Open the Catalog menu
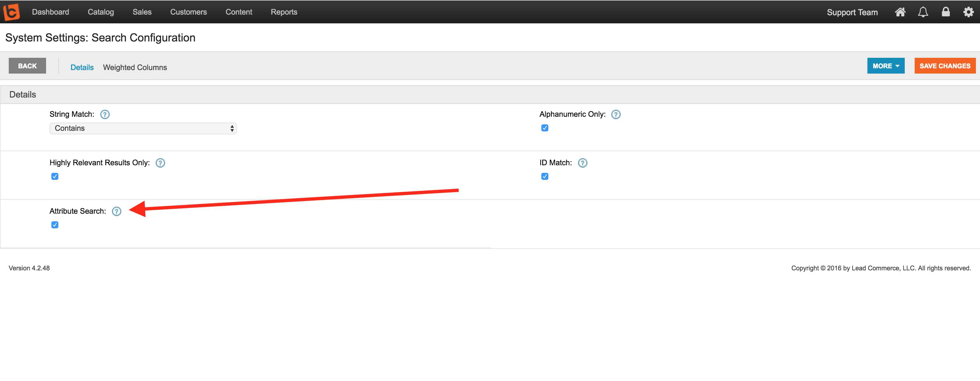 pos(101,12)
